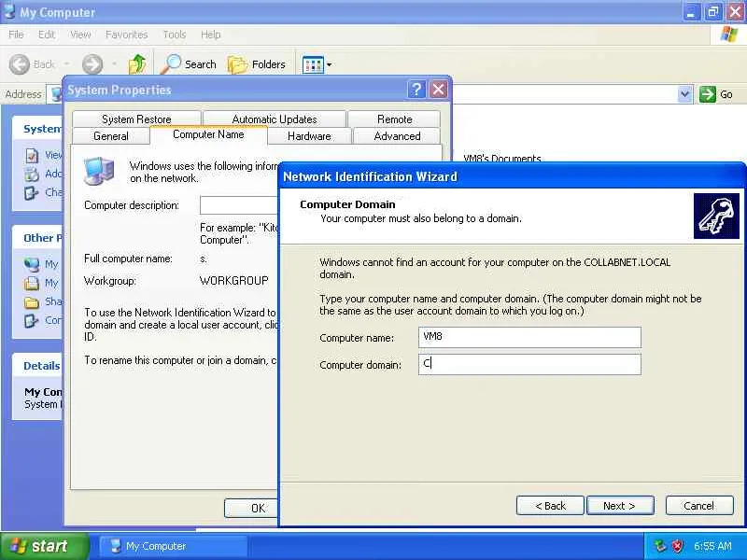Click the wizard's Back button
Viewport: 747px width, 560px height.
pos(550,506)
